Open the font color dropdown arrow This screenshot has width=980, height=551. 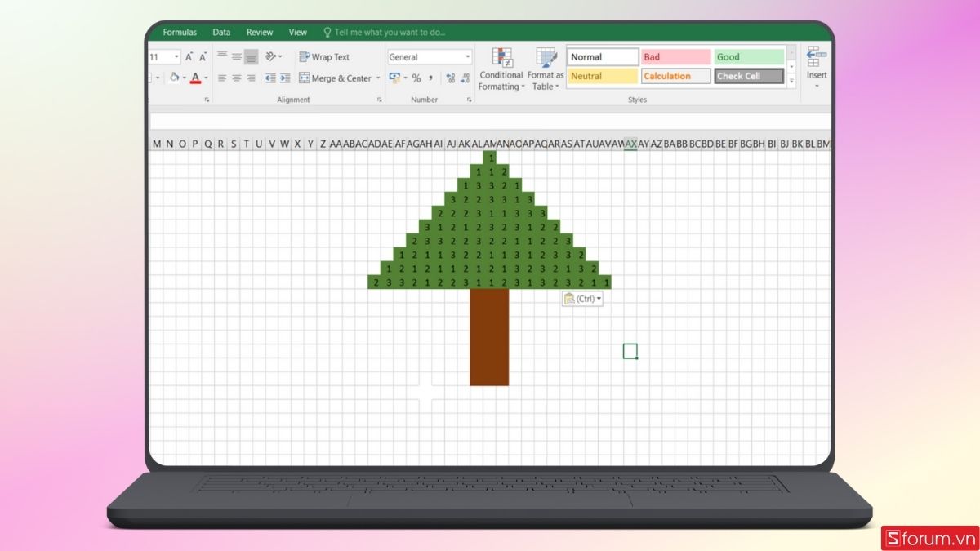[206, 78]
